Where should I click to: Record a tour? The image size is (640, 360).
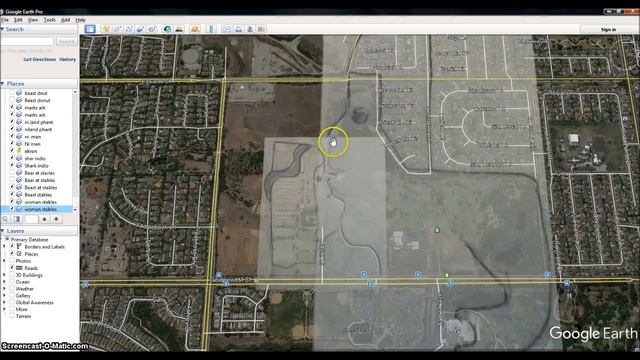click(x=152, y=29)
